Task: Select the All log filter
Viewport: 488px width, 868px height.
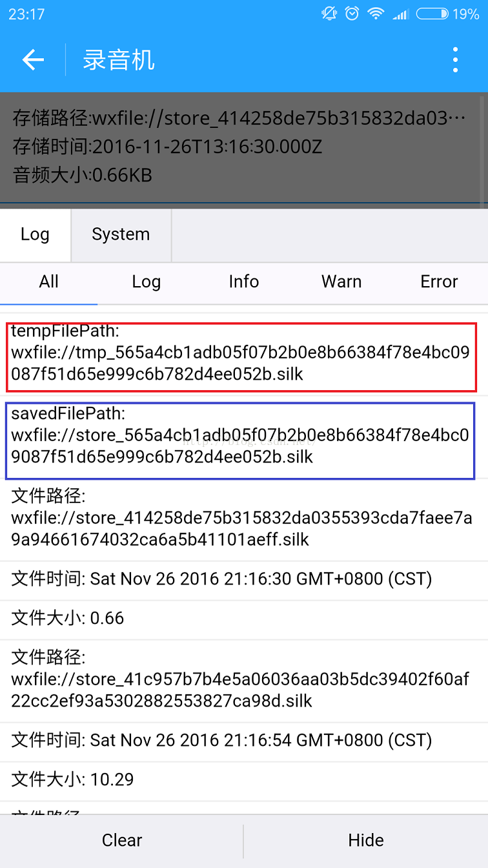Action: [49, 282]
